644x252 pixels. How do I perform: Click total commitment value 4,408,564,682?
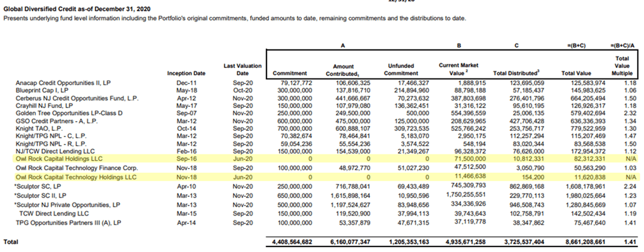click(x=292, y=242)
